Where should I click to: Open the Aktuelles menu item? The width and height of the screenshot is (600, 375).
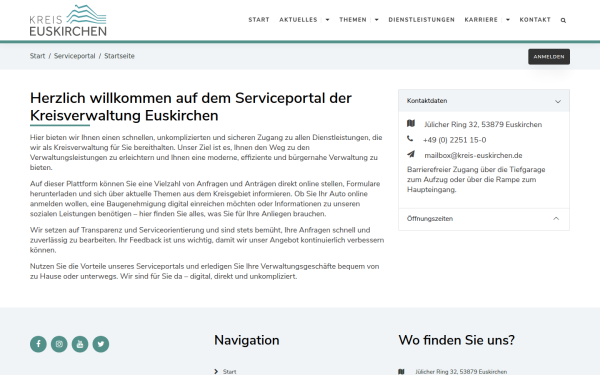click(x=298, y=20)
